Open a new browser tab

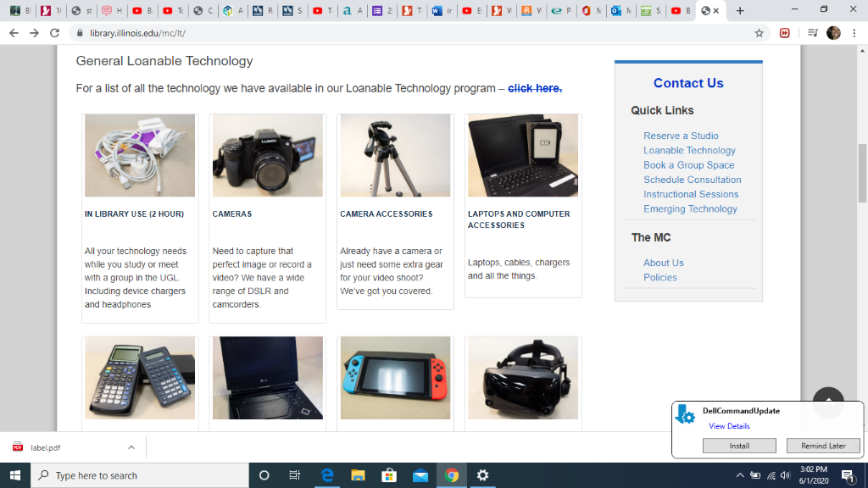point(740,10)
